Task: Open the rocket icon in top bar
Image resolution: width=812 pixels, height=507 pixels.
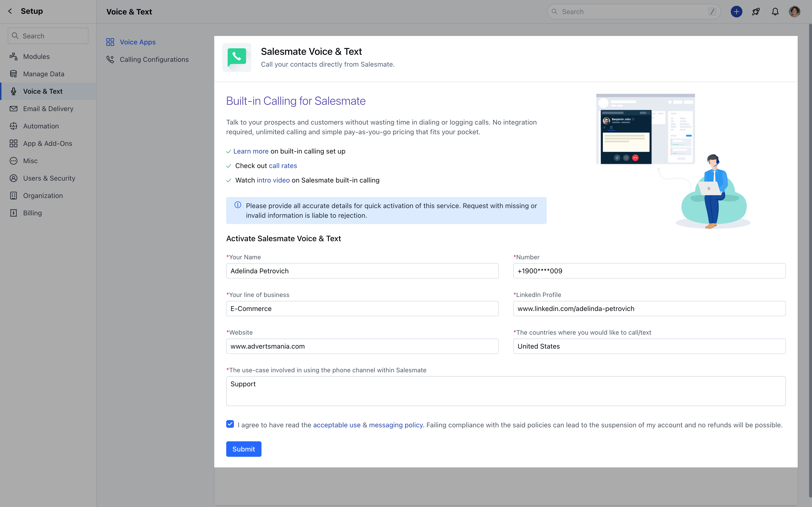Action: point(756,12)
